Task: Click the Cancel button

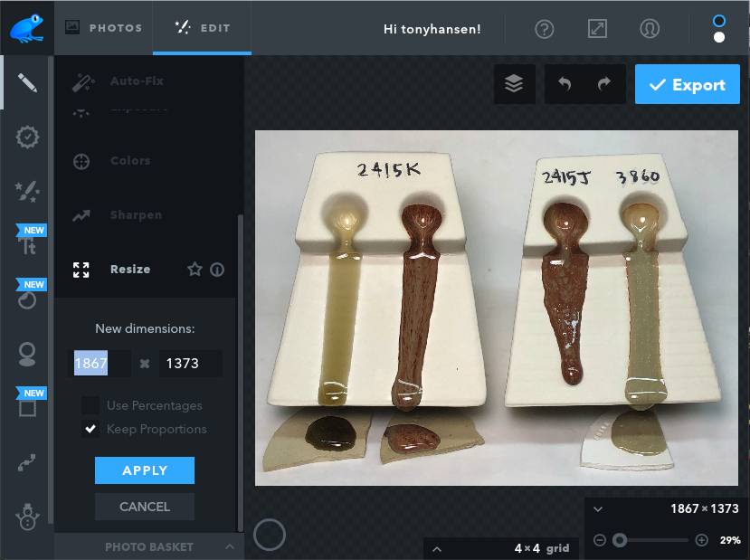Action: pyautogui.click(x=145, y=507)
